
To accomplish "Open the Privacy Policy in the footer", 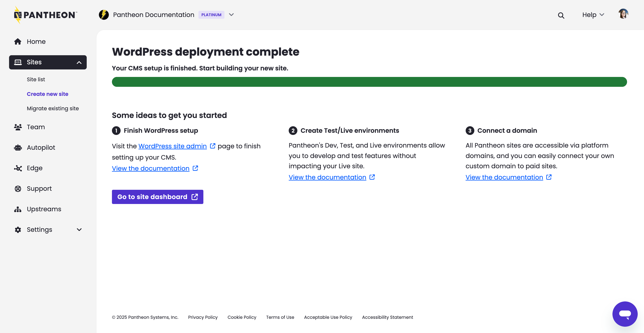I will (x=203, y=317).
